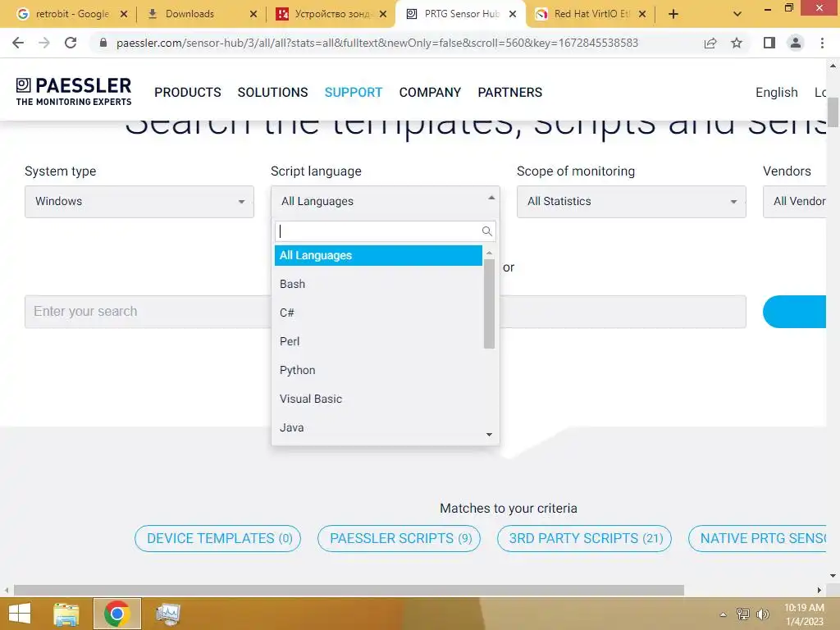This screenshot has width=840, height=630.
Task: Select Bash from the language list
Action: tap(378, 284)
